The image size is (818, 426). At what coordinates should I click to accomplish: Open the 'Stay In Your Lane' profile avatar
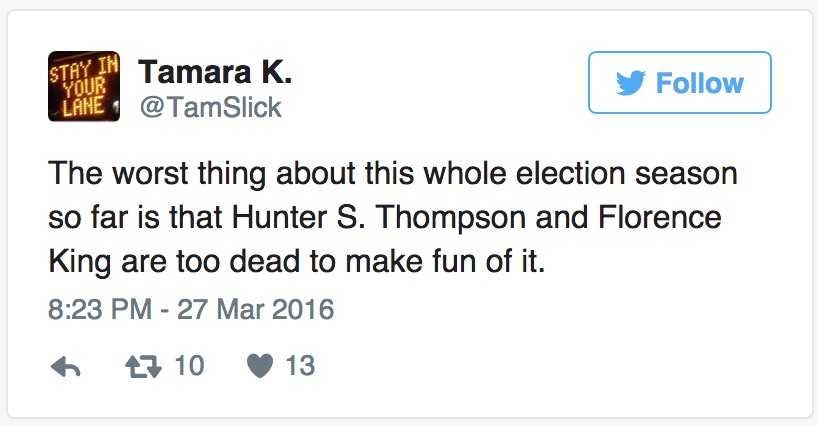tap(84, 86)
